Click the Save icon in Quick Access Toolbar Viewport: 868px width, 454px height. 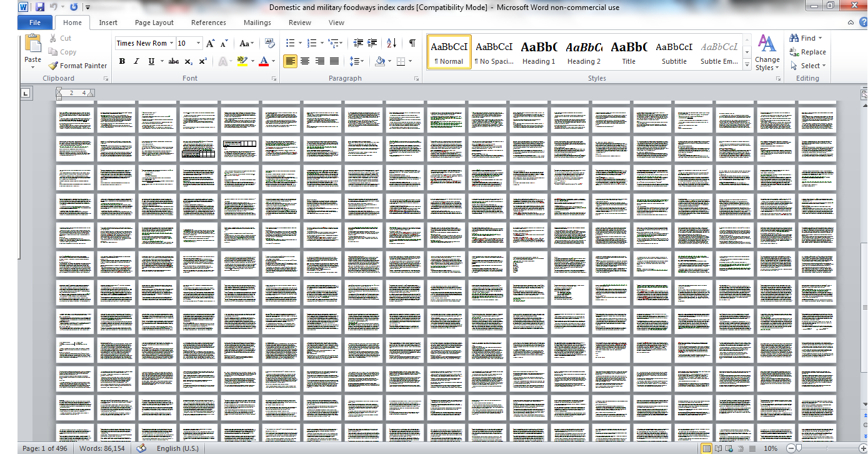[x=40, y=7]
